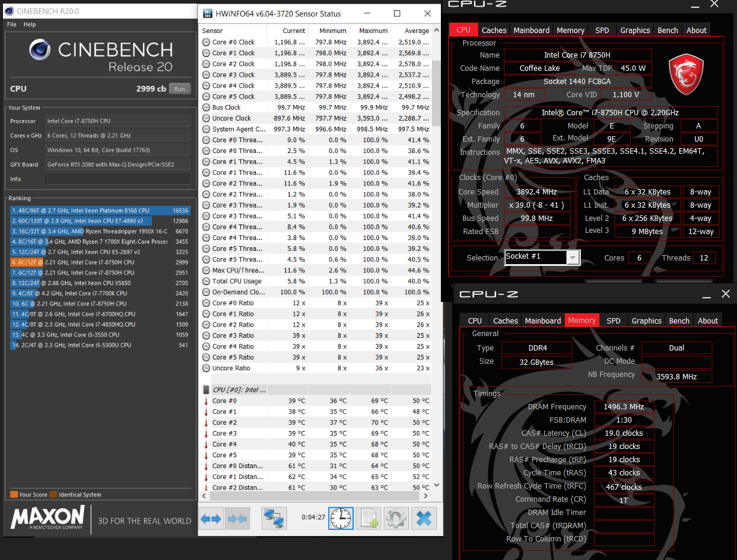
Task: Open Memory tab in CPU-Z processor window
Action: 570,30
